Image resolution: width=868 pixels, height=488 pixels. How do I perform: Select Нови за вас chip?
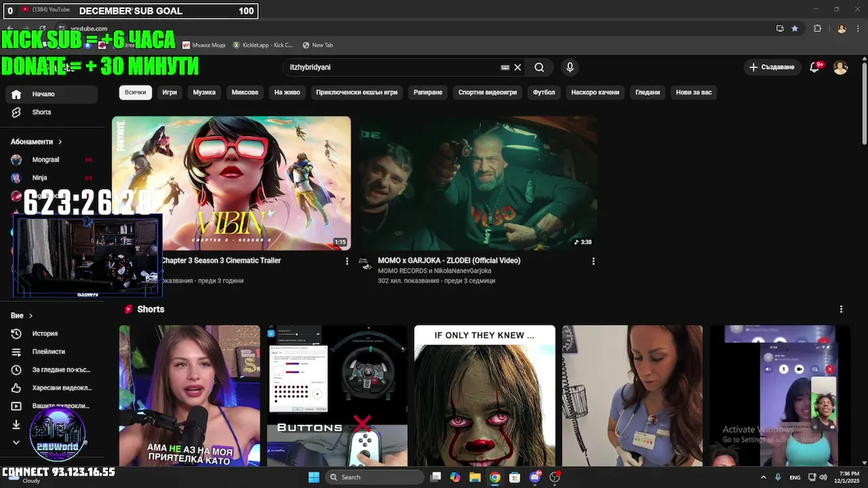point(694,92)
